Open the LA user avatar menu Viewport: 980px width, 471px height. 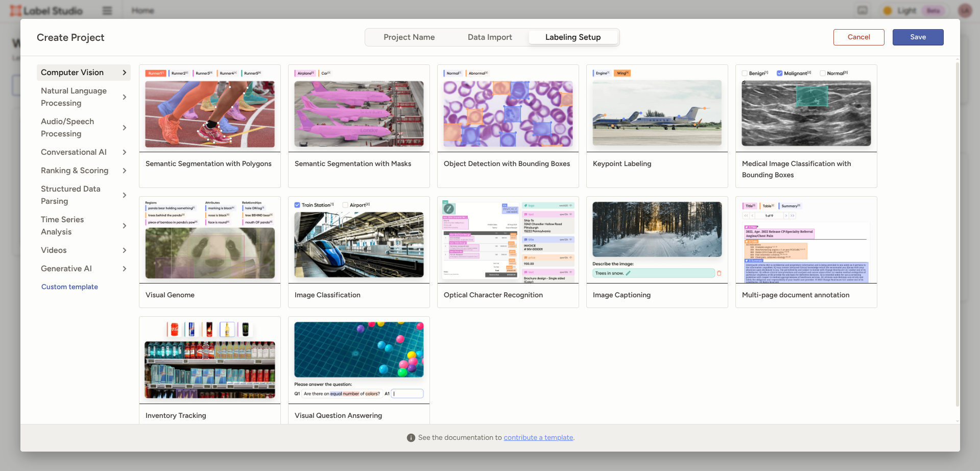pos(965,11)
